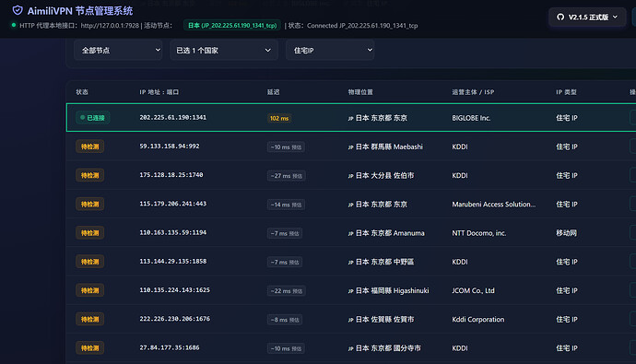
Task: Click ISP name JCOM Co., Ltd
Action: 474,290
